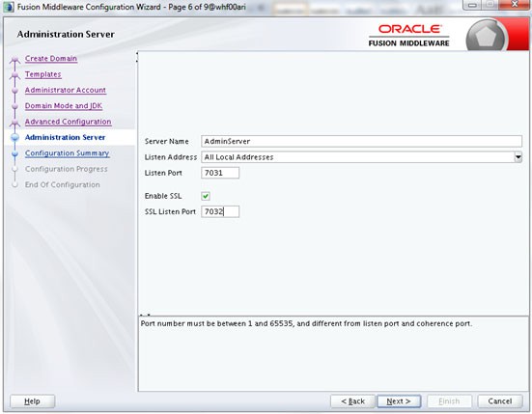Click the Configuration Summary step bullet
The image size is (532, 414).
(14, 153)
